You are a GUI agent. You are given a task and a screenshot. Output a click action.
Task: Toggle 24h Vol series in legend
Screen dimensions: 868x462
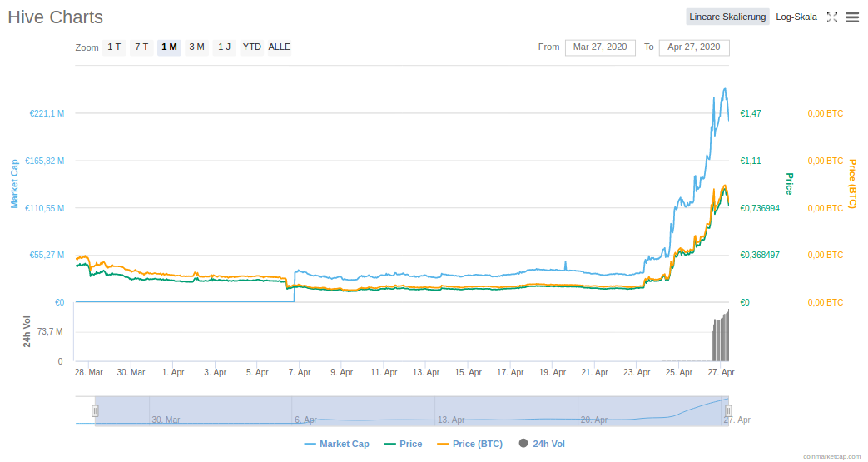point(542,444)
